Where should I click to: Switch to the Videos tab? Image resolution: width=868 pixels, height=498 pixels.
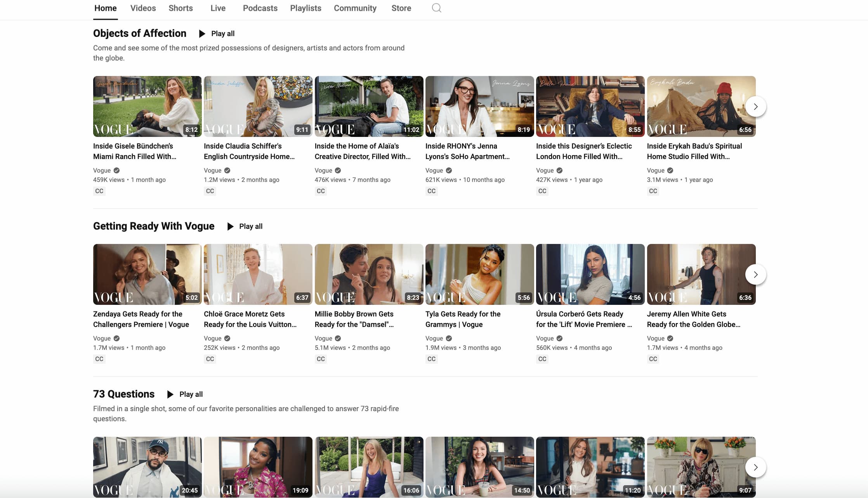pyautogui.click(x=143, y=8)
